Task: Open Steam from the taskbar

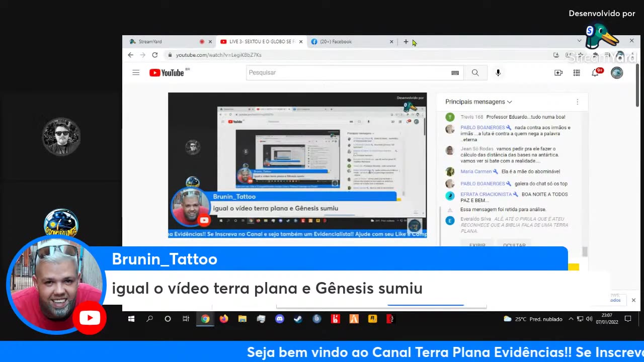Action: click(x=298, y=319)
